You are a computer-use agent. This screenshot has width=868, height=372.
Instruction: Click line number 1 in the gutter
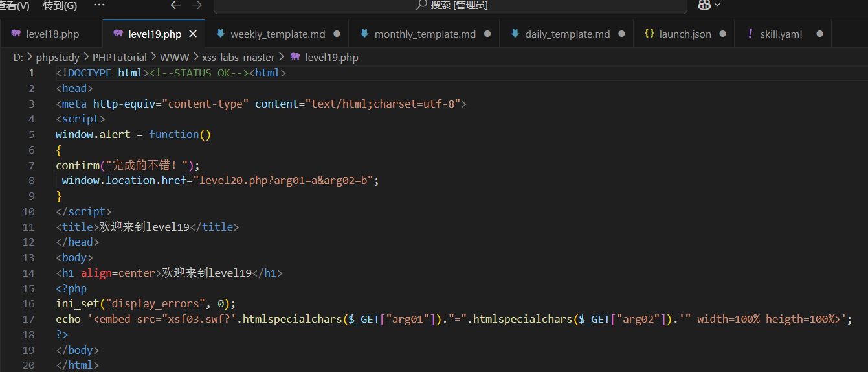tap(31, 73)
